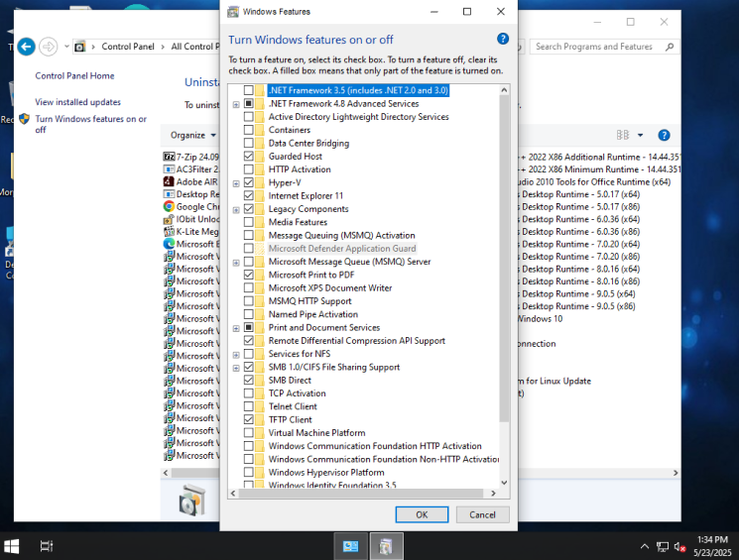Click the back arrow in Control Panel window

pyautogui.click(x=27, y=47)
